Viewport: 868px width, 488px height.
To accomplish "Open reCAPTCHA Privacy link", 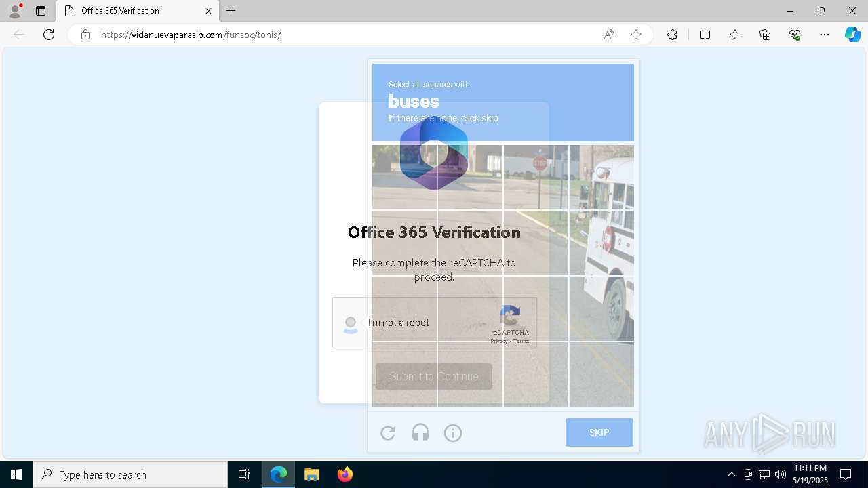I will click(x=499, y=341).
